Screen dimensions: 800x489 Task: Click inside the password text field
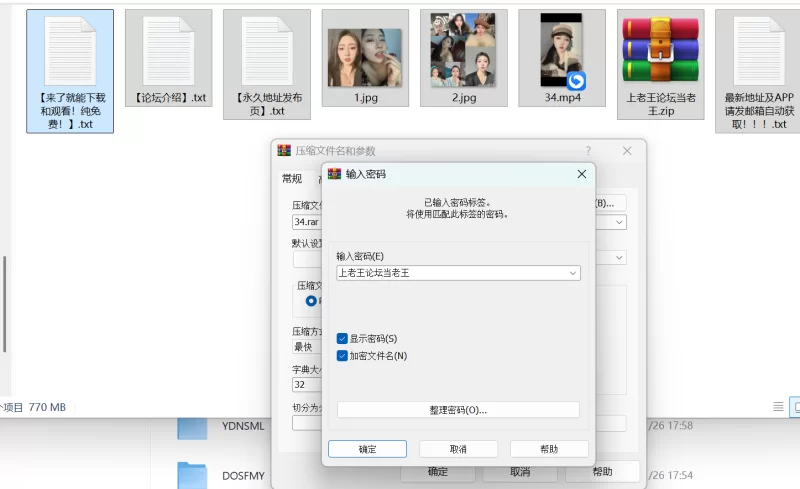(x=450, y=273)
